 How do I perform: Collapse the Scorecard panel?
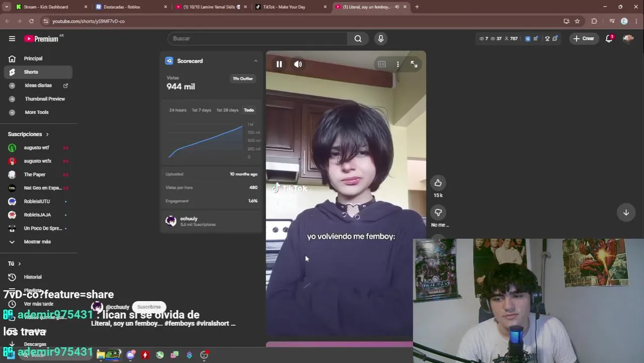(x=255, y=61)
